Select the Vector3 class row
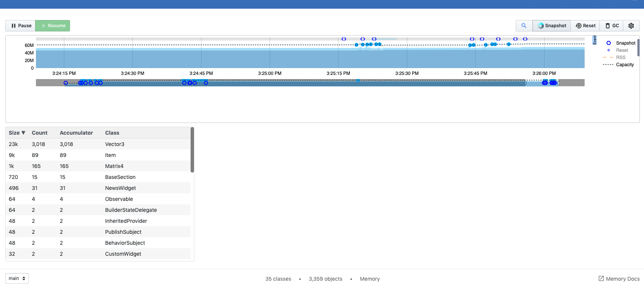 pos(98,144)
